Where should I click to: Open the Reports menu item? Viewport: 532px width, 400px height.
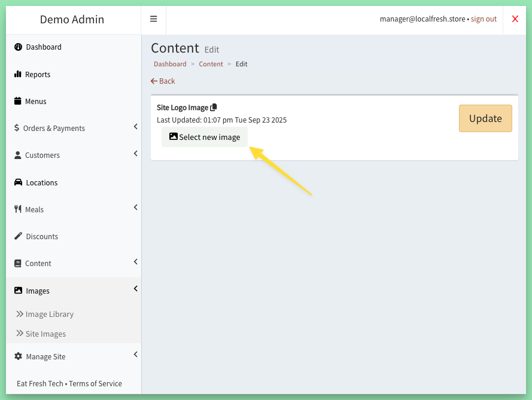(74, 74)
